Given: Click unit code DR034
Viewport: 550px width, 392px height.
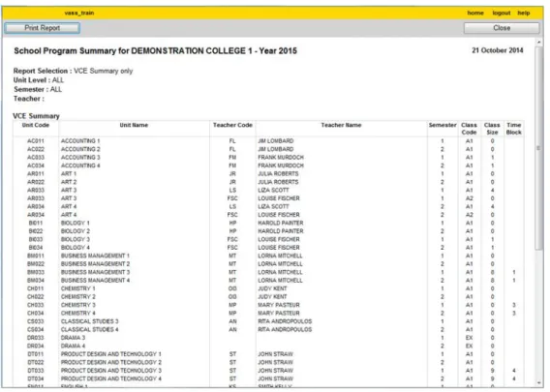Looking at the screenshot, I should click(x=36, y=347).
